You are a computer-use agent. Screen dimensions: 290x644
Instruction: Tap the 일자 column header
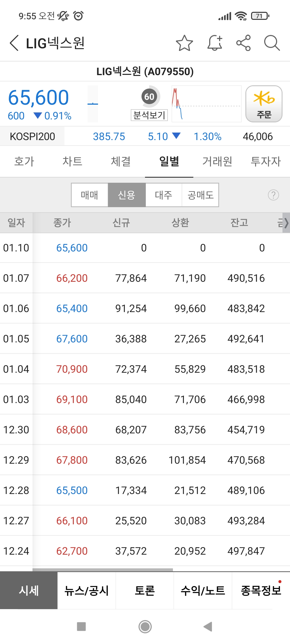(16, 223)
